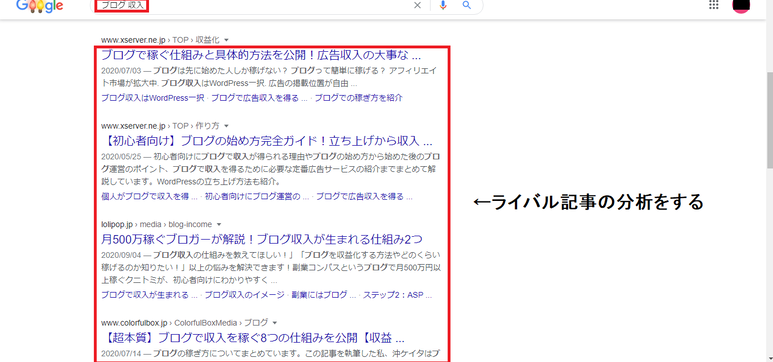Click the date 2020/09/04 in third snippet
Image resolution: width=773 pixels, height=362 pixels.
click(120, 255)
